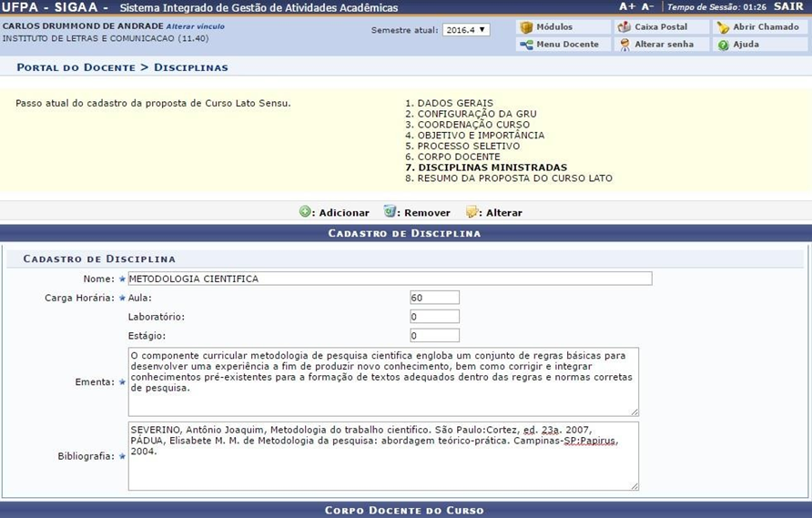
Task: Click the Alterar senha key icon
Action: coord(624,45)
